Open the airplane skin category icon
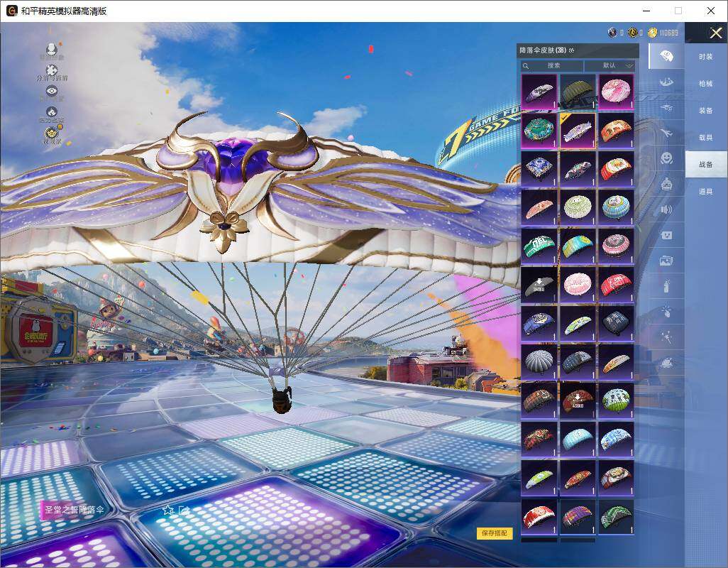Screen dimensions: 728x568 [666, 133]
